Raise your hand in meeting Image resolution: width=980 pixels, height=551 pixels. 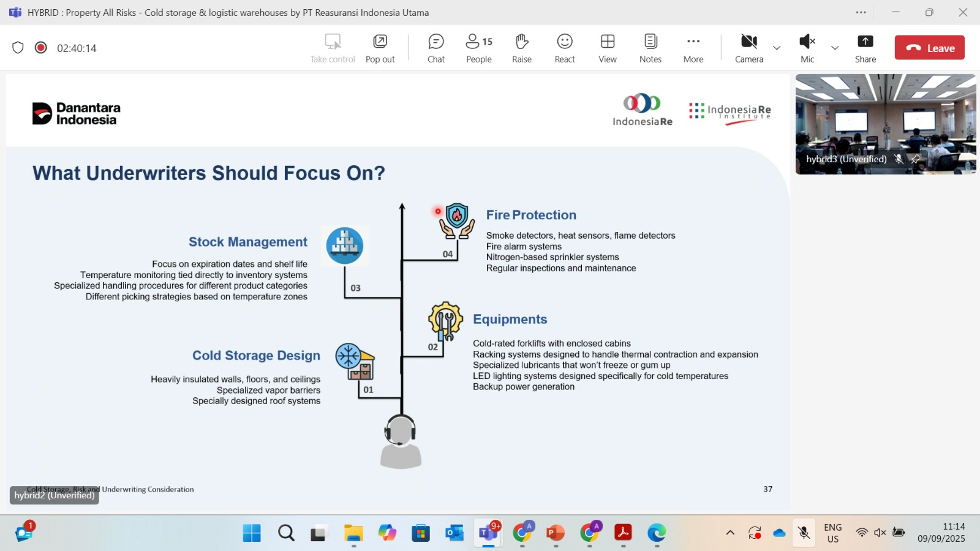[521, 48]
